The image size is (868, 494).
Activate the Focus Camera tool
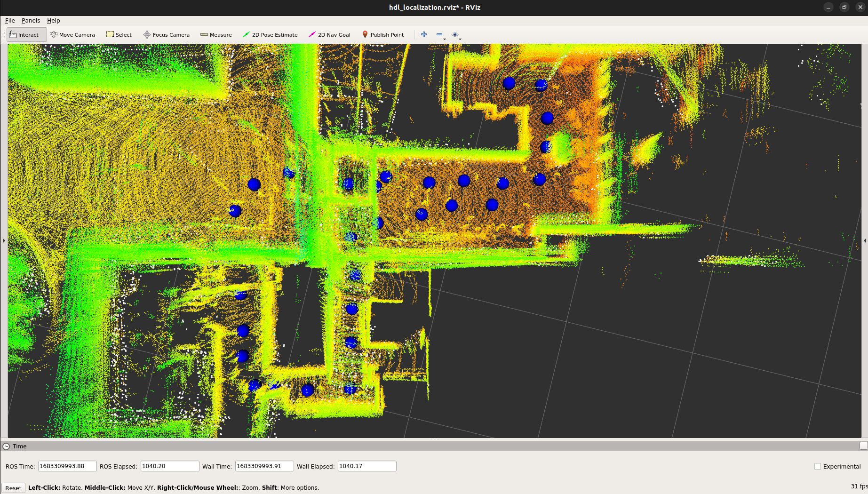(166, 35)
